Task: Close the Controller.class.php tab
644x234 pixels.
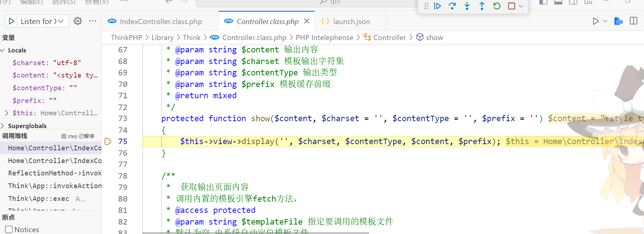Action: (x=307, y=21)
